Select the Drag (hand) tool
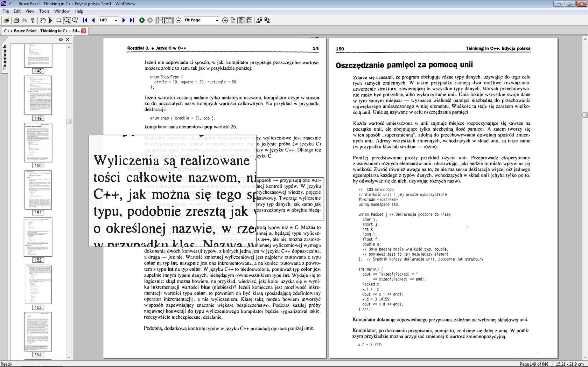Viewport: 588px width, 367px height. tap(42, 20)
